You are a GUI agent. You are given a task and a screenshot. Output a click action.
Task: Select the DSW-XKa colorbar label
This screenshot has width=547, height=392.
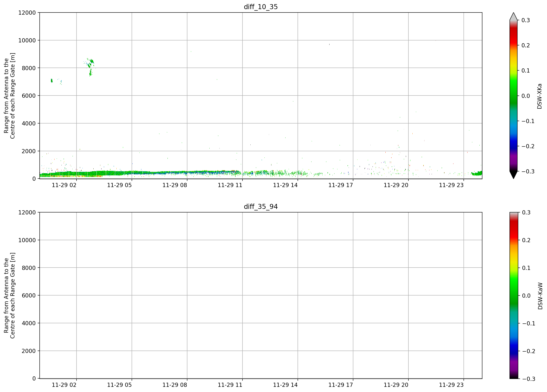[x=539, y=96]
